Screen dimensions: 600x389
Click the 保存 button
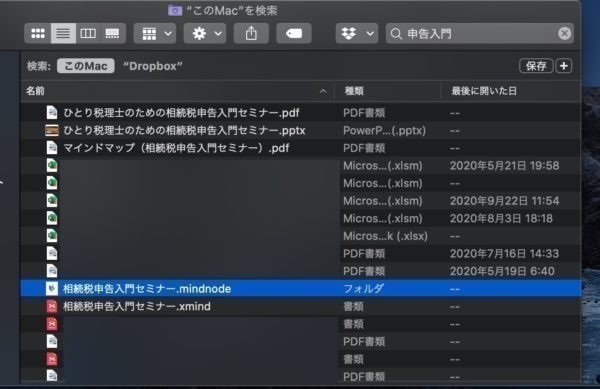[536, 66]
